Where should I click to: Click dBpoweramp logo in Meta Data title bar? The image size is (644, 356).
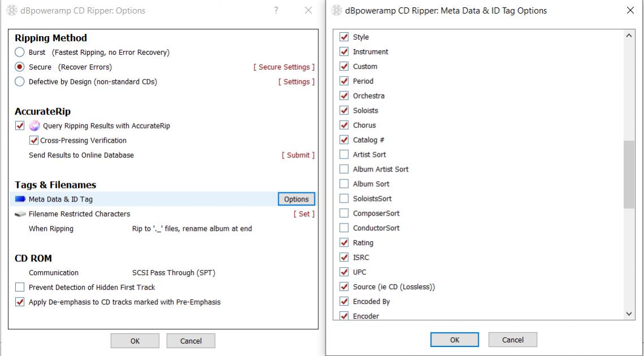pyautogui.click(x=337, y=11)
